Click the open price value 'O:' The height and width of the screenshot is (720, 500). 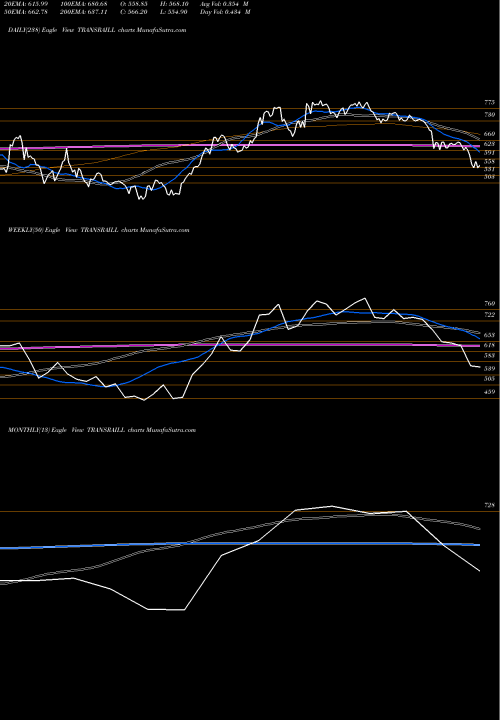[x=134, y=4]
